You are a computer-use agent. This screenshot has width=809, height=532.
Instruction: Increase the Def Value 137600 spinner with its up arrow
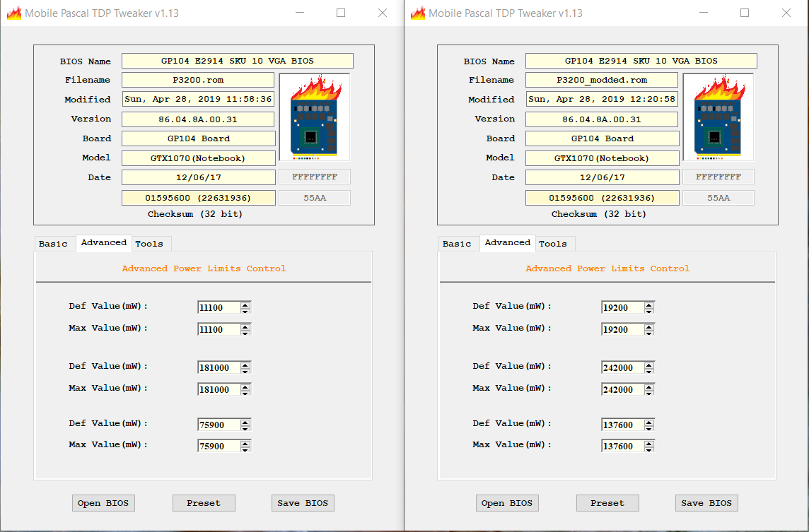pyautogui.click(x=650, y=422)
